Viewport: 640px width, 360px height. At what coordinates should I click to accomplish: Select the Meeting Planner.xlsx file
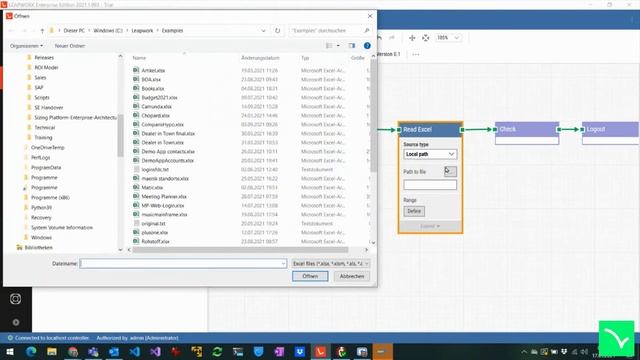164,196
